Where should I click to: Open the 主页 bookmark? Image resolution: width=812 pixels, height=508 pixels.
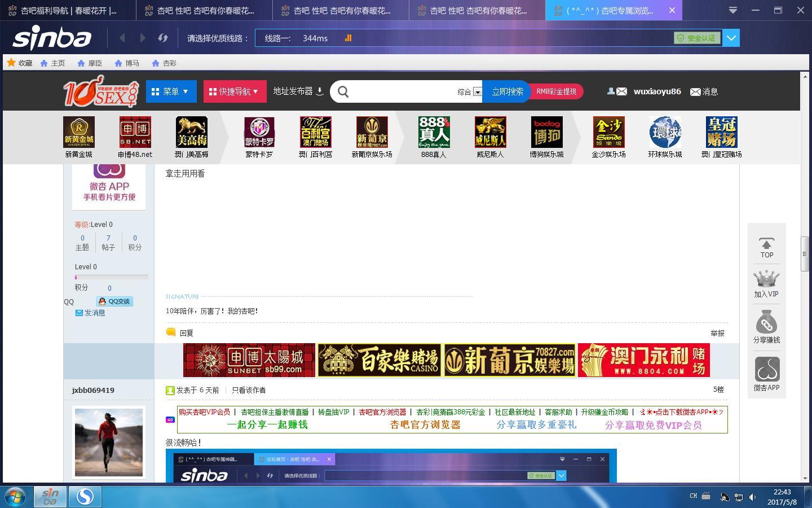(52, 63)
